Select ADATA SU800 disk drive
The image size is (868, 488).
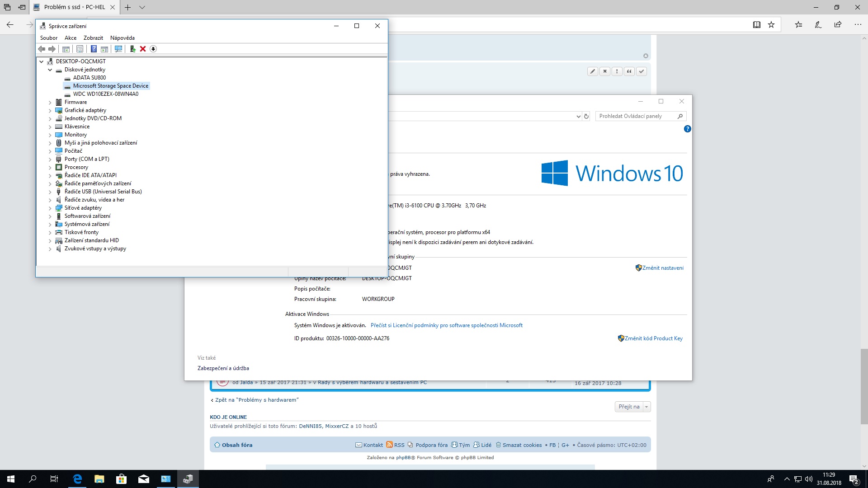pyautogui.click(x=89, y=78)
